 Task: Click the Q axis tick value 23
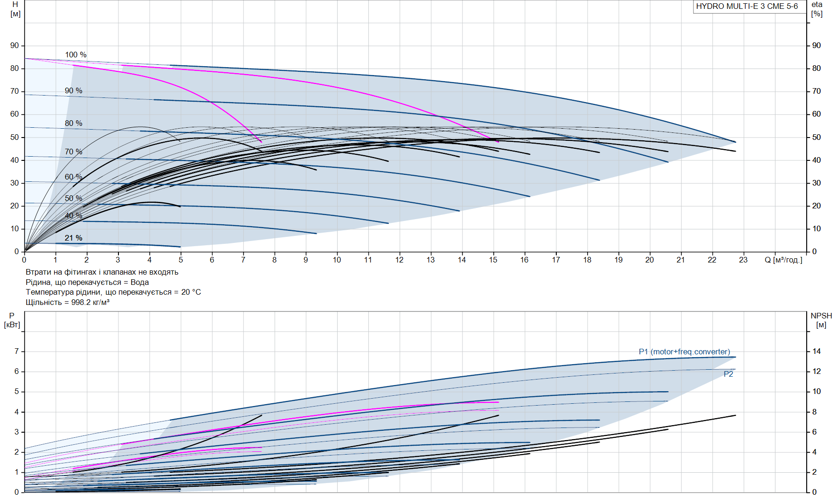[x=743, y=260]
